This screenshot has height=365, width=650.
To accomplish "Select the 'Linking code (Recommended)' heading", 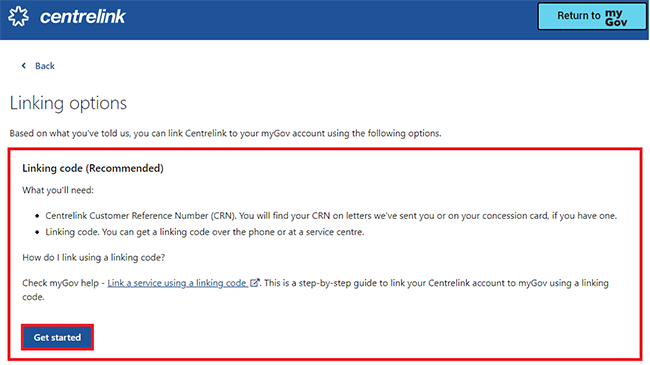I will 93,168.
